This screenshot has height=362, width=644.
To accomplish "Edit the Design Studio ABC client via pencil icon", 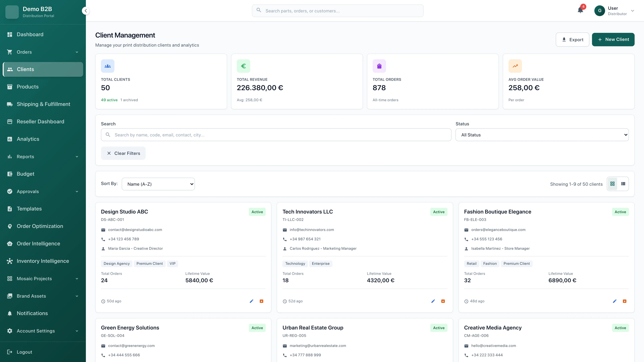I will [x=252, y=301].
